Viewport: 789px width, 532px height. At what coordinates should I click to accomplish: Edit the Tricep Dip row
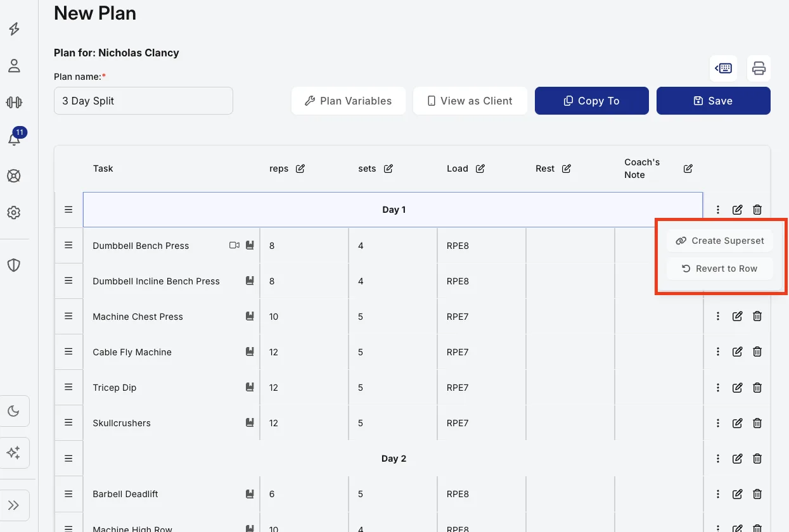click(x=738, y=388)
